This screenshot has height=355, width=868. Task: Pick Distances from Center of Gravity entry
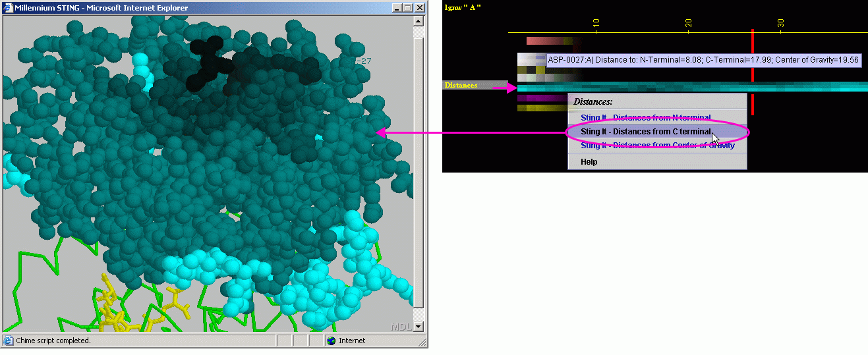point(657,146)
